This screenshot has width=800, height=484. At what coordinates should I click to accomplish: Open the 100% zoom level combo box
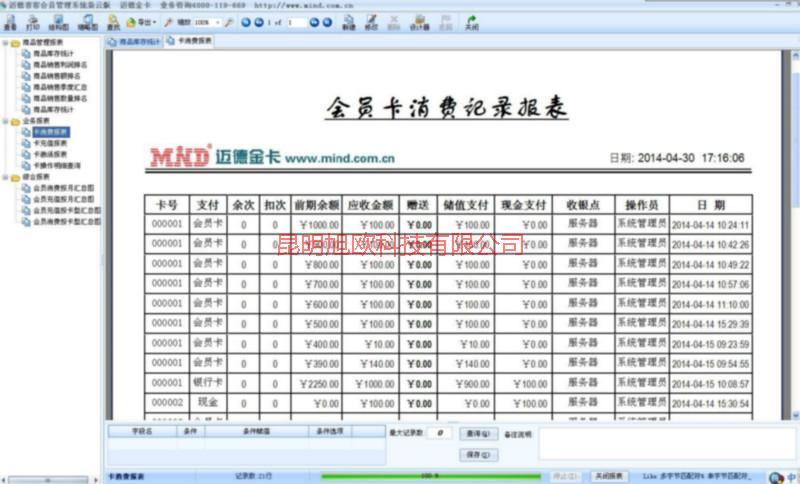pyautogui.click(x=207, y=22)
